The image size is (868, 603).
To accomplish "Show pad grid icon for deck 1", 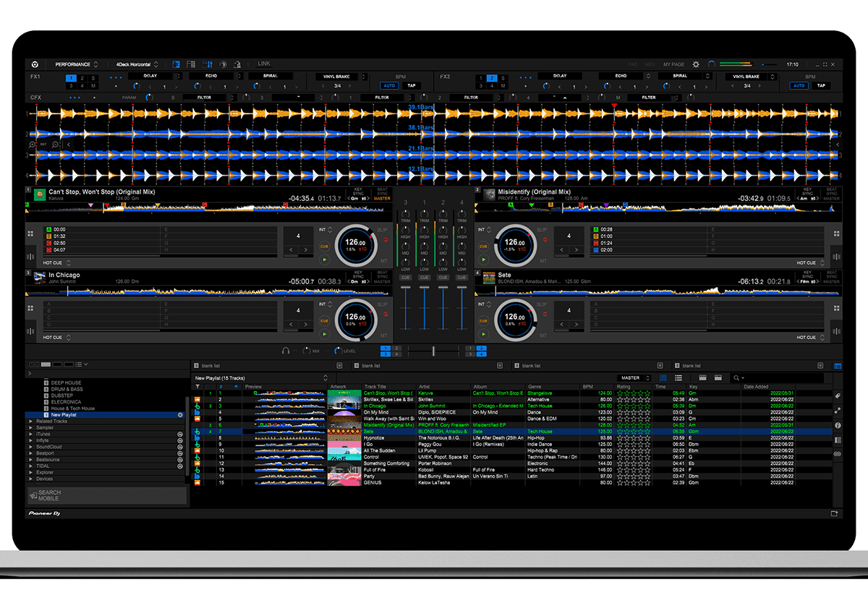I will tap(30, 234).
